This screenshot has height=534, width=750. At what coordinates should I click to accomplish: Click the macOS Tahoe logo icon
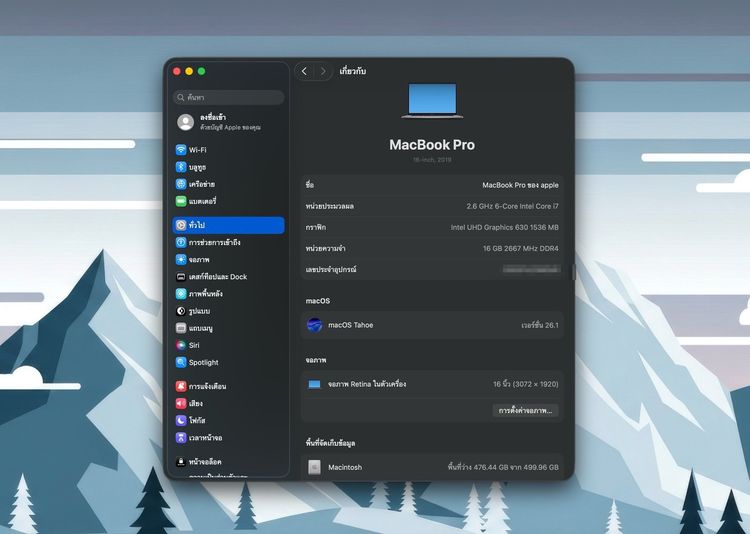(314, 325)
